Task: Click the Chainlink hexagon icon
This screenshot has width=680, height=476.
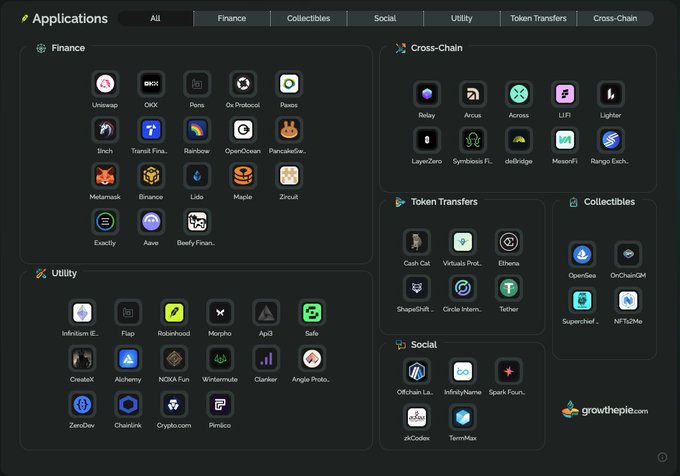Action: click(x=128, y=404)
